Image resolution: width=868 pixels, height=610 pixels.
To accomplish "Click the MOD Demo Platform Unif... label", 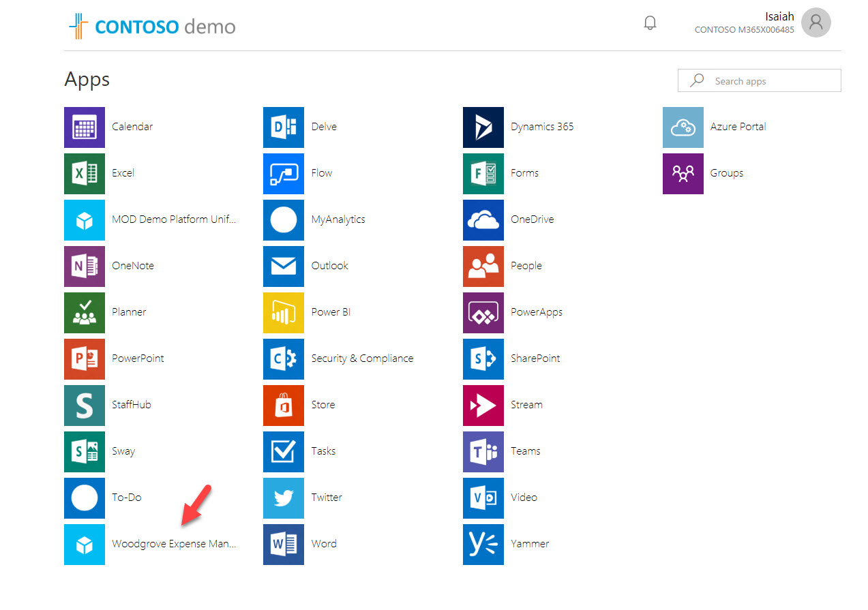I will [x=175, y=219].
